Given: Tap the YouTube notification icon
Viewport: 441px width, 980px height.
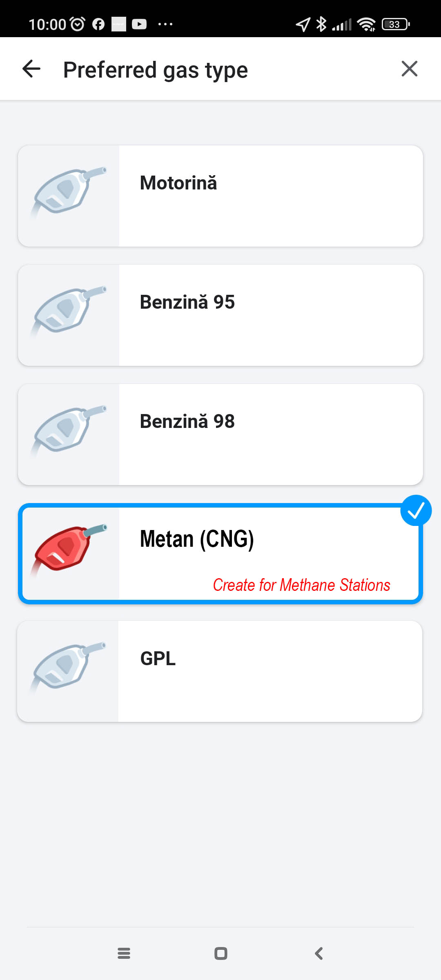Looking at the screenshot, I should [139, 24].
